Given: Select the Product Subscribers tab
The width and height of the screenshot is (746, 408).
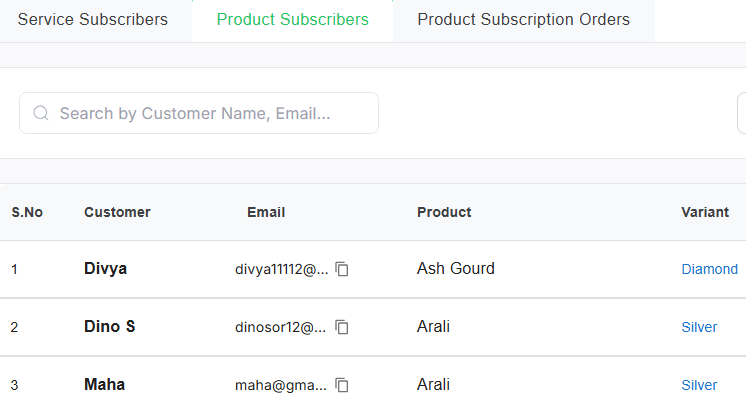Looking at the screenshot, I should 292,20.
